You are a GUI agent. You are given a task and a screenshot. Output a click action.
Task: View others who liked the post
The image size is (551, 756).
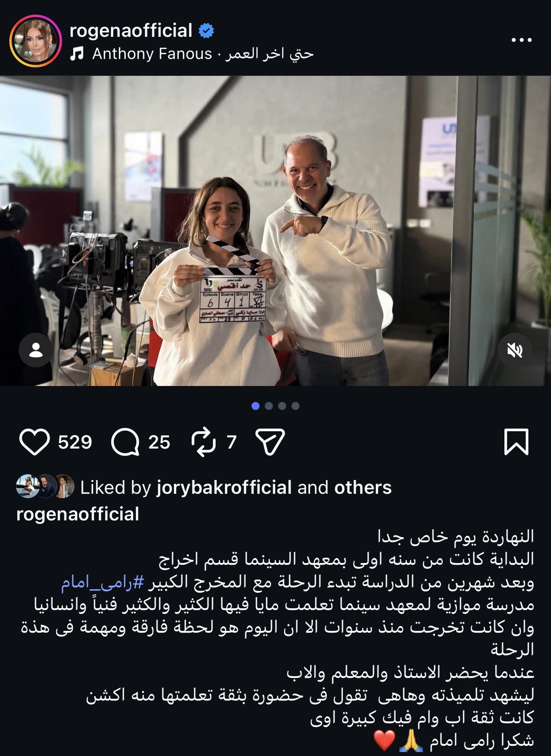coord(363,488)
